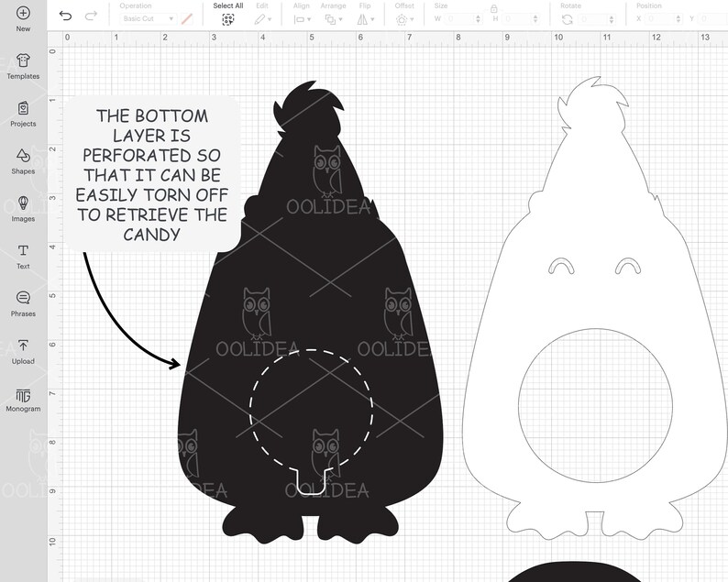The height and width of the screenshot is (582, 728).
Task: Click the operation color swatch
Action: (x=187, y=18)
